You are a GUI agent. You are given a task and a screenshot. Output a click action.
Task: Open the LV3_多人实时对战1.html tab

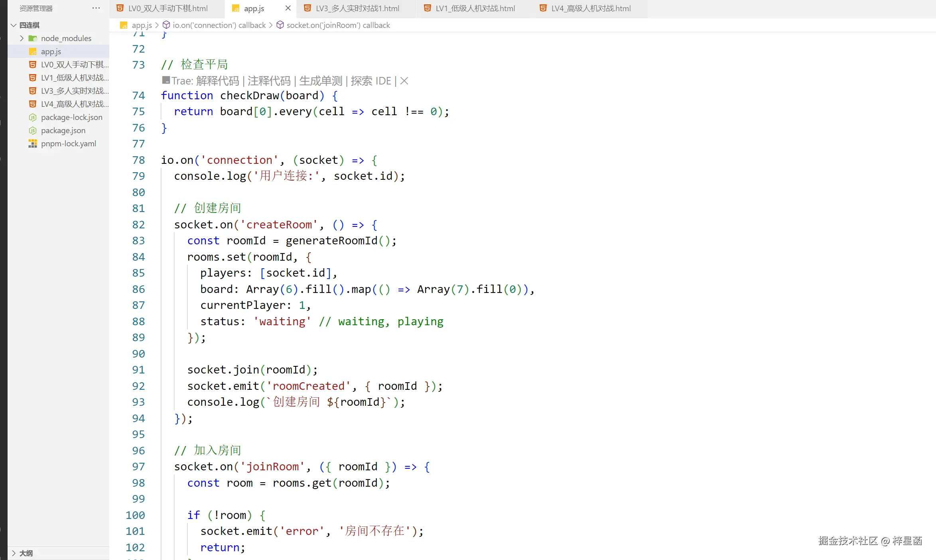click(357, 8)
